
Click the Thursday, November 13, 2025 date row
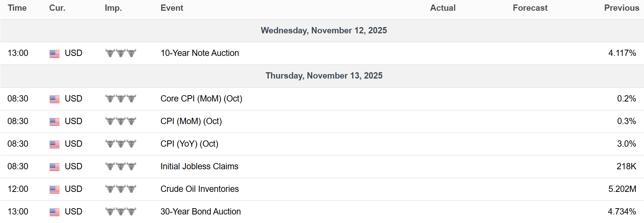(324, 76)
